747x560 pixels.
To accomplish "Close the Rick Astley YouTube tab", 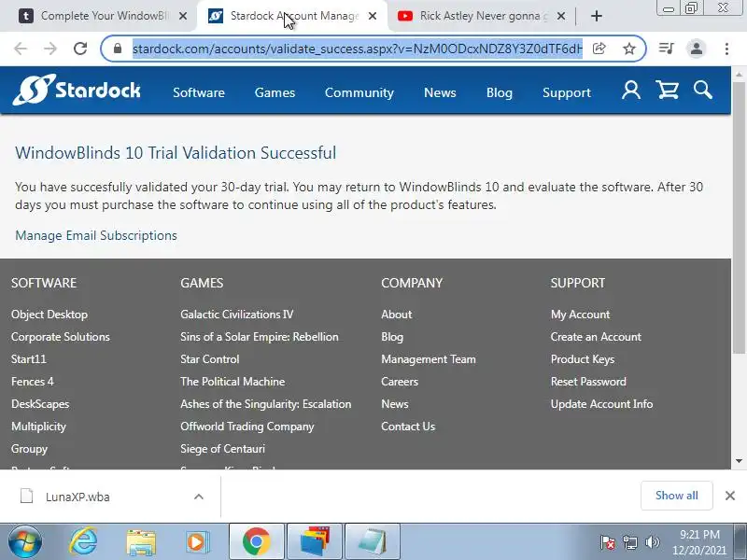I will point(561,16).
